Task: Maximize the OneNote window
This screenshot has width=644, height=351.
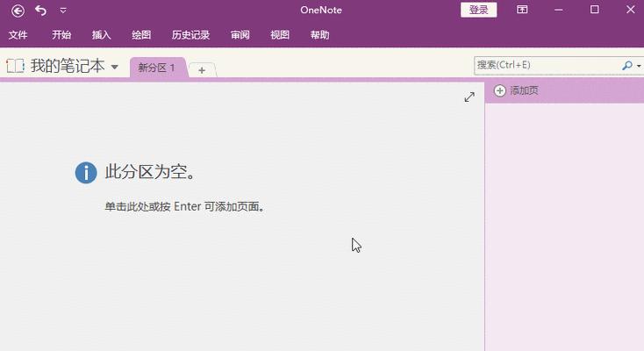Action: click(594, 10)
